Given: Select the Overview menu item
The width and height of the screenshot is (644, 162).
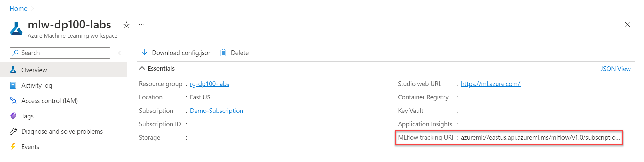Looking at the screenshot, I should [x=64, y=70].
